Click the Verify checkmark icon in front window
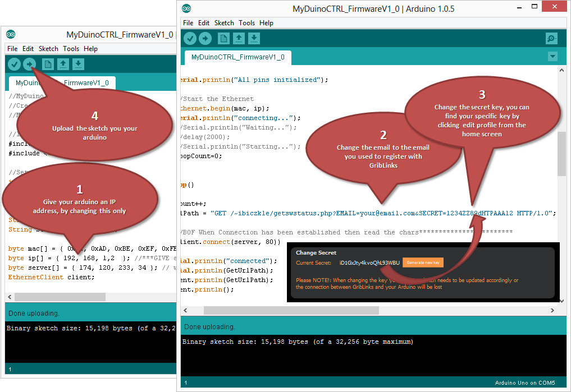The image size is (571, 392). 190,39
